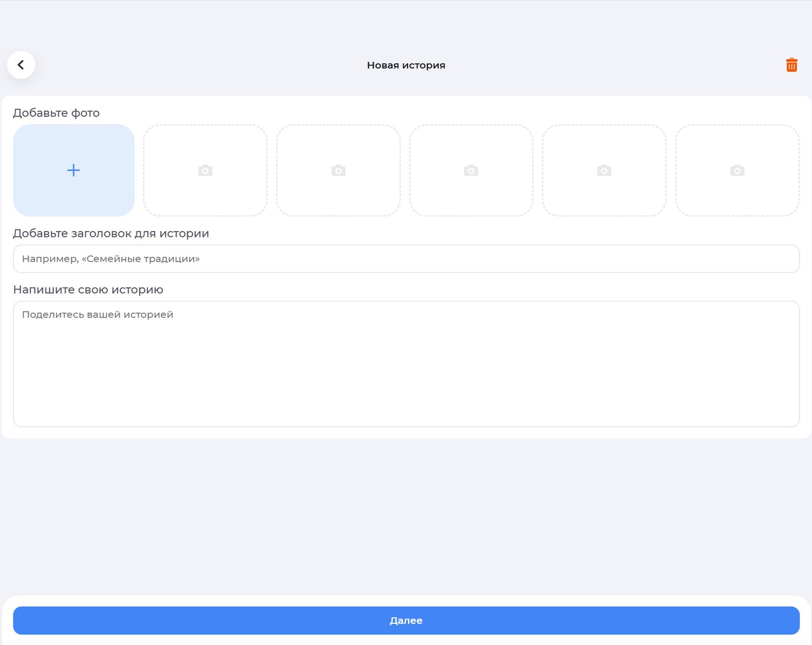Tap camera icon in fourth dashed photo slot
This screenshot has height=645, width=812.
(604, 171)
